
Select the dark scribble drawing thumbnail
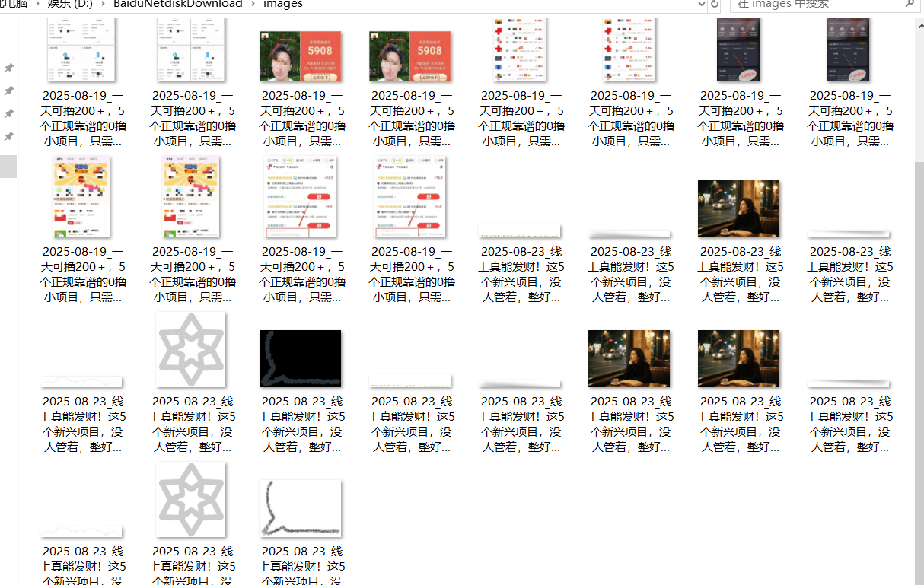click(x=300, y=358)
